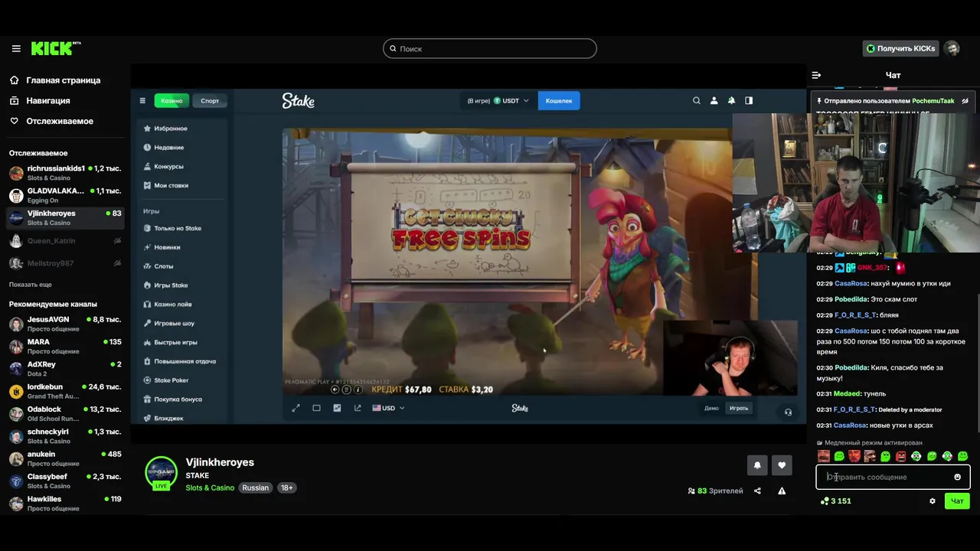Click the Stake logo in header
This screenshot has width=980, height=551.
(298, 100)
